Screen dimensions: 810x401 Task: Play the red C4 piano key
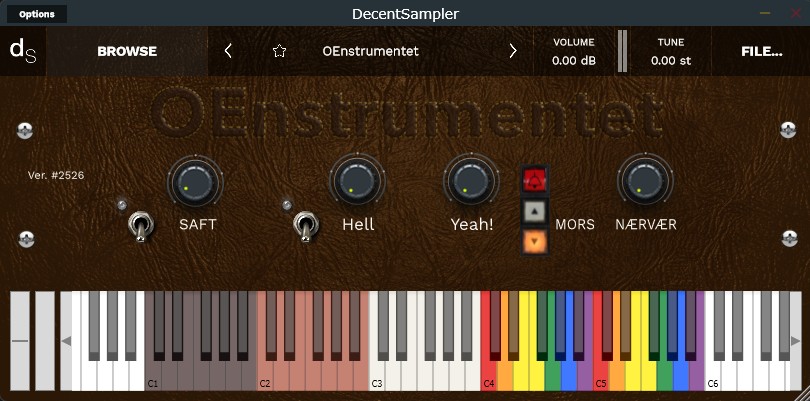pos(488,372)
